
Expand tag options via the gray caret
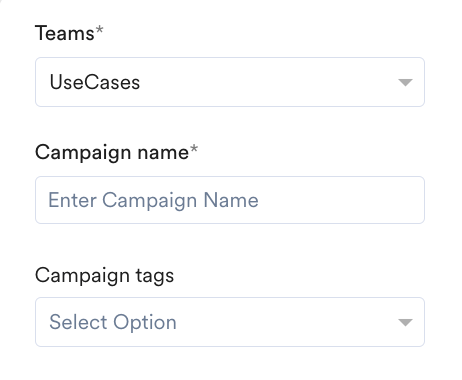(x=405, y=322)
